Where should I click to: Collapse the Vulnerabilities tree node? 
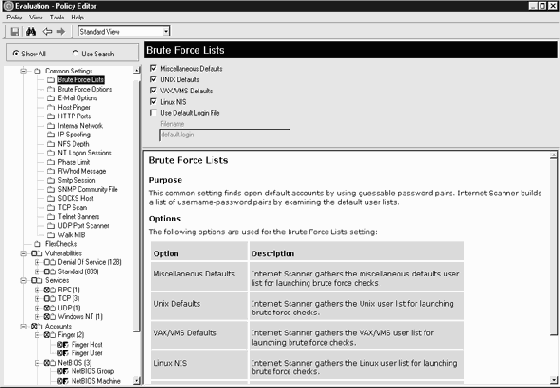point(24,253)
